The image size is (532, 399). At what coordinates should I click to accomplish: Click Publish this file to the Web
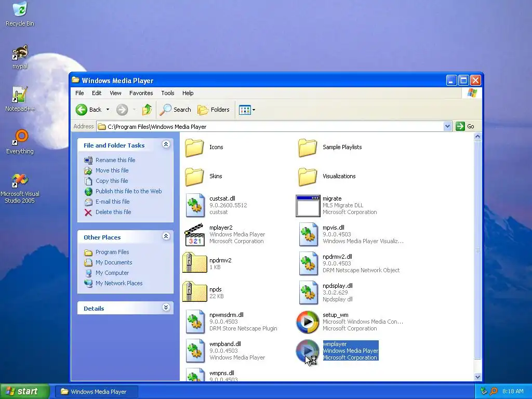[129, 191]
